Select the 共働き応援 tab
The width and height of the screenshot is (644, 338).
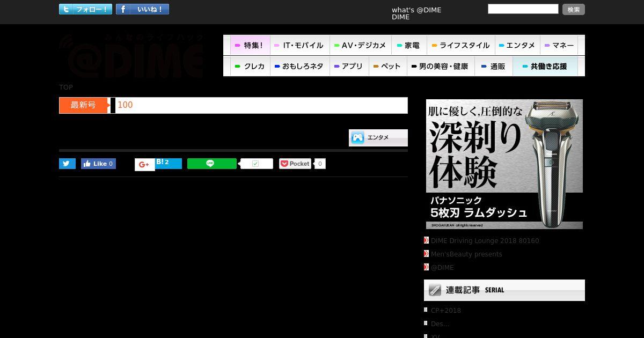[545, 66]
